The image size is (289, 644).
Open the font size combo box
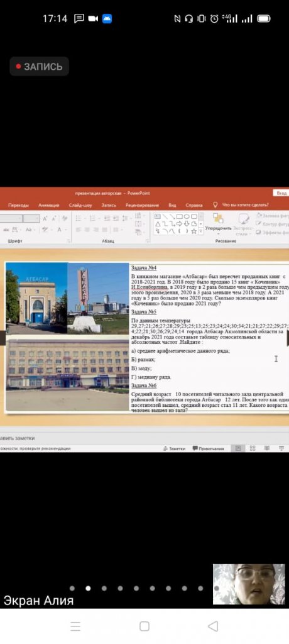pos(31,219)
